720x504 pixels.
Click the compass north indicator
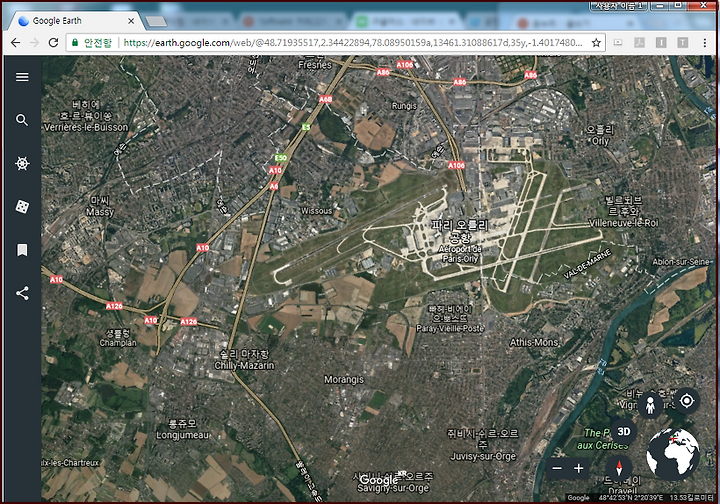[x=619, y=468]
